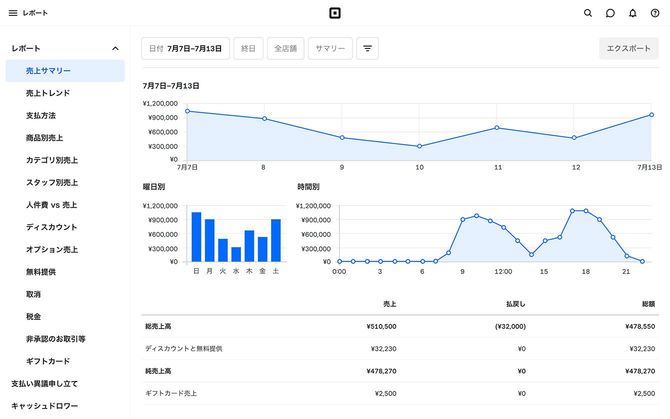Click the 総売上高 row label
The image size is (670, 419).
158,326
